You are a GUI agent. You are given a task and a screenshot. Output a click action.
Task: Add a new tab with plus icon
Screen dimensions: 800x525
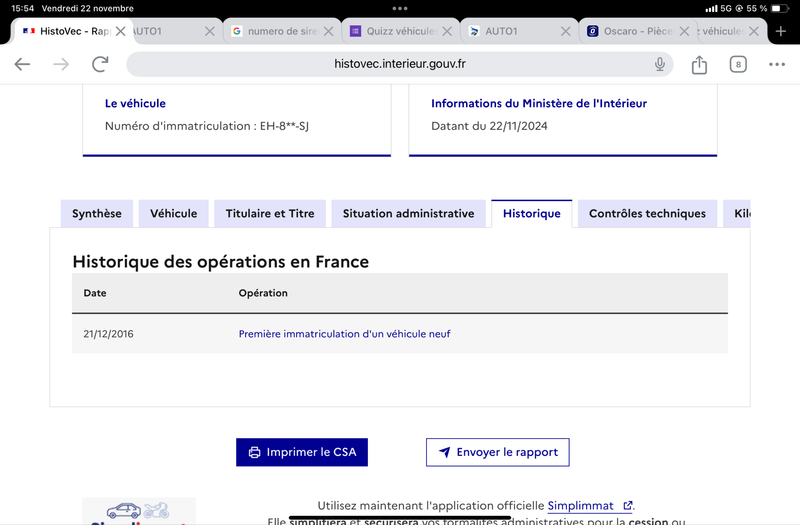pyautogui.click(x=781, y=31)
